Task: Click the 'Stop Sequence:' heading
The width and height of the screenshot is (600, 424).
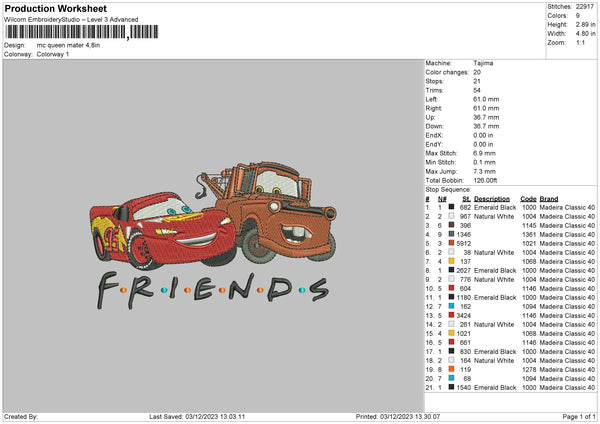Action: [x=448, y=190]
